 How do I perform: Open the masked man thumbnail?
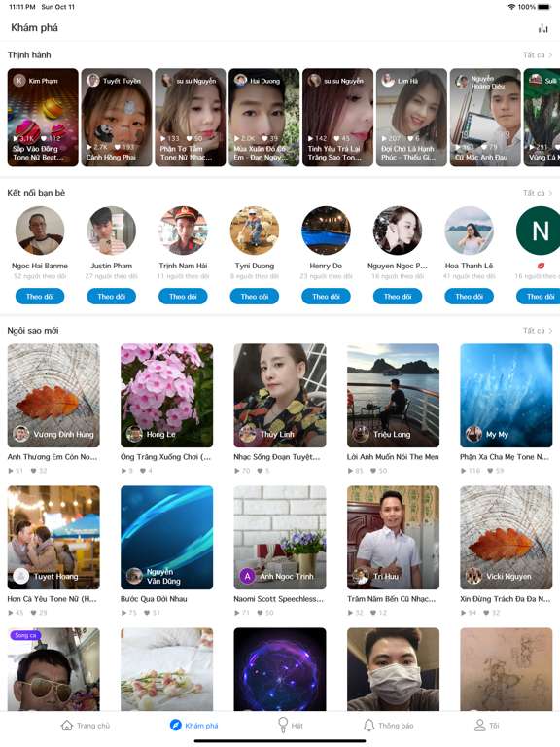point(394,669)
